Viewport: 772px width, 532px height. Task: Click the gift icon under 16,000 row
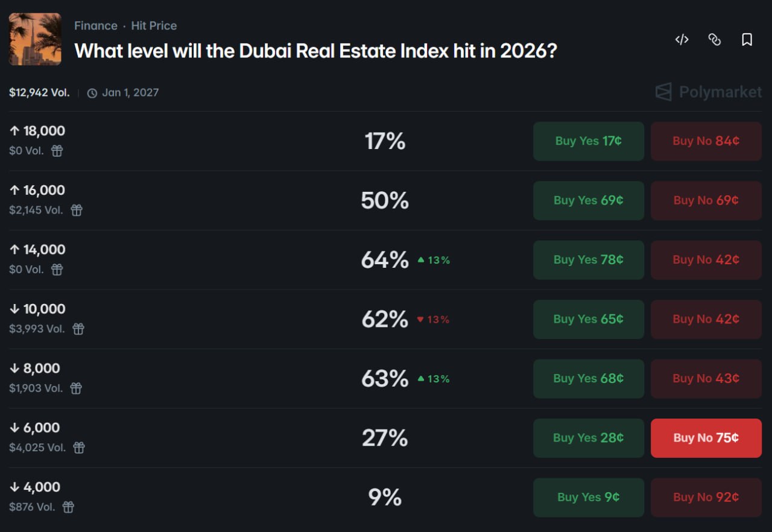[77, 210]
